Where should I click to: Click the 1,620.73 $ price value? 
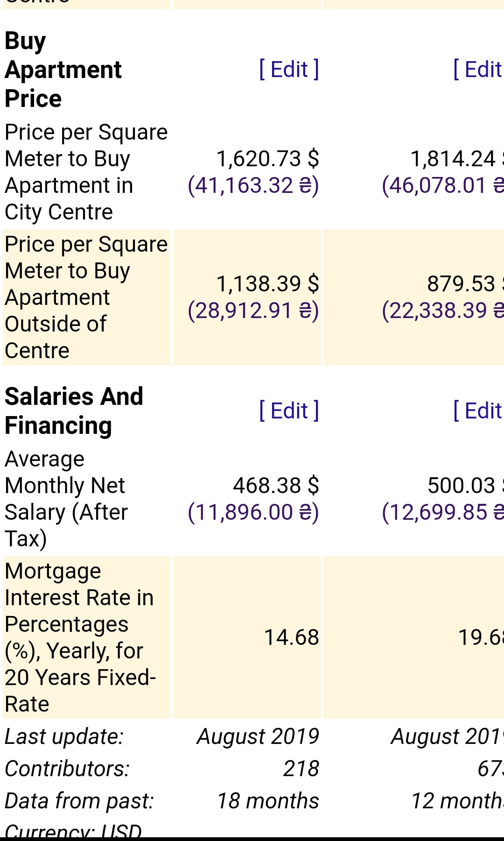tap(267, 159)
